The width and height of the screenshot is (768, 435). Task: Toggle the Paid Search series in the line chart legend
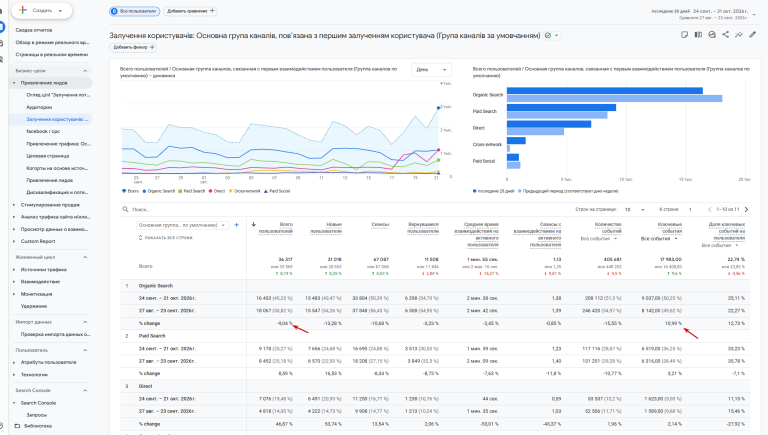click(x=192, y=191)
